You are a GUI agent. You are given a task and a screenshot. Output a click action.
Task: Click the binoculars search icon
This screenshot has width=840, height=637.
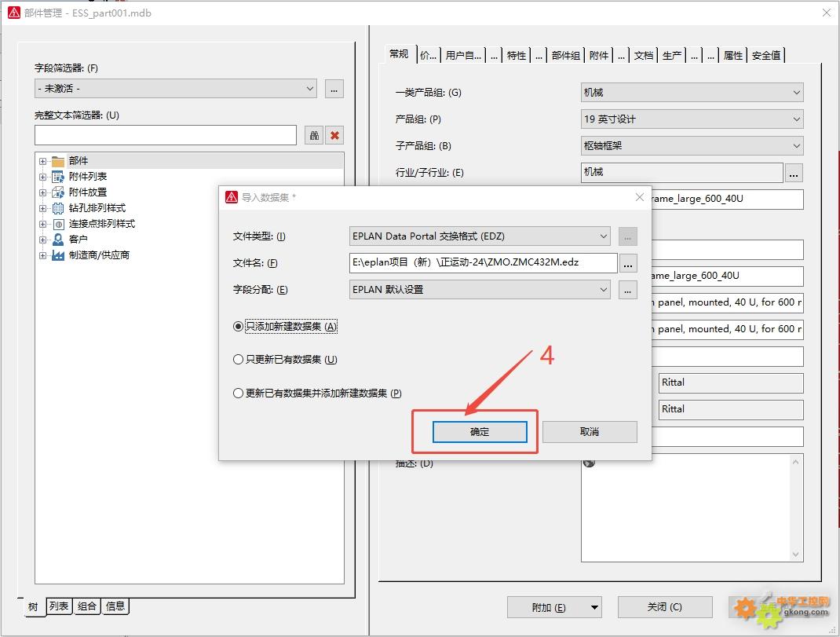pos(315,135)
